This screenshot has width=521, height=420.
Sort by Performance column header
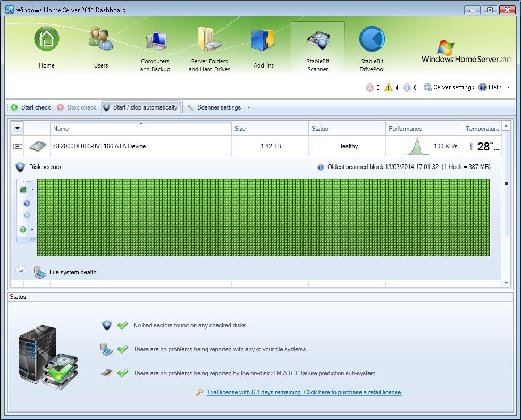424,128
